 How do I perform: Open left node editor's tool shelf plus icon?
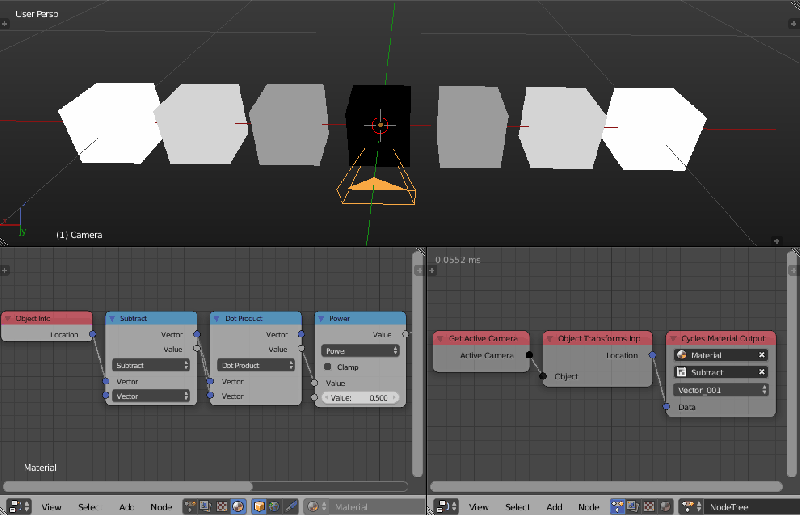(4, 270)
